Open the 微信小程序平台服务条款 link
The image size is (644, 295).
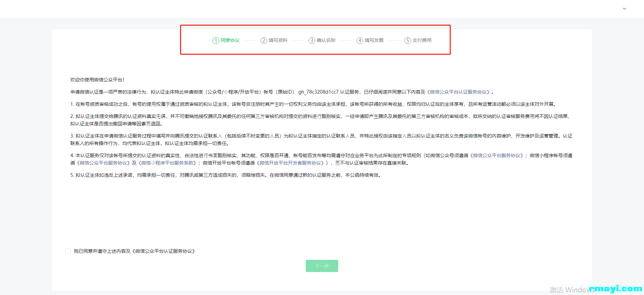point(168,163)
